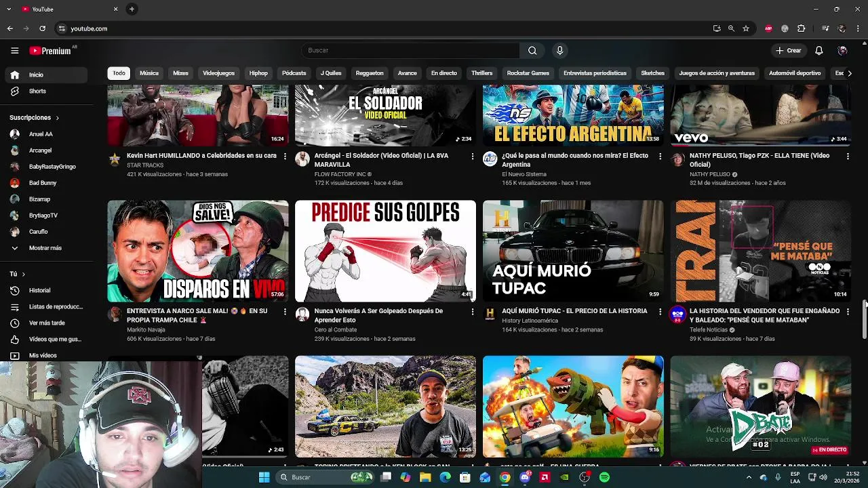The image size is (868, 488).
Task: Open PREDICE SUS GOLPES video thumbnail
Action: [385, 251]
